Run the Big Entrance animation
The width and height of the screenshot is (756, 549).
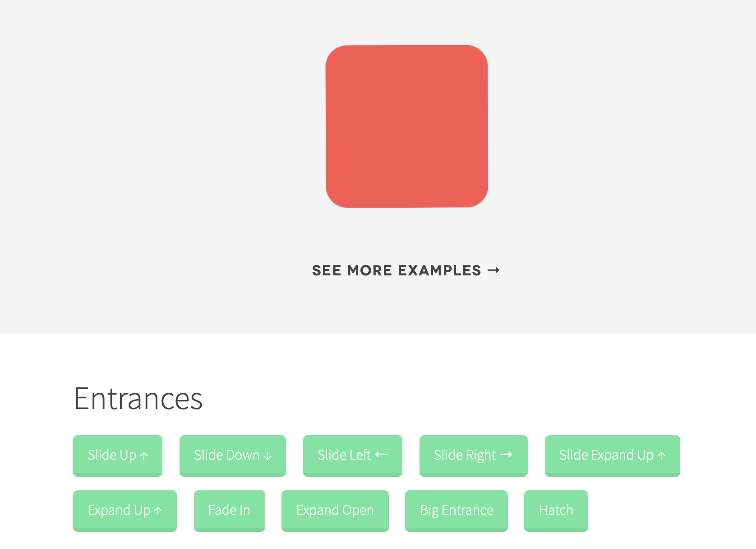(x=456, y=511)
